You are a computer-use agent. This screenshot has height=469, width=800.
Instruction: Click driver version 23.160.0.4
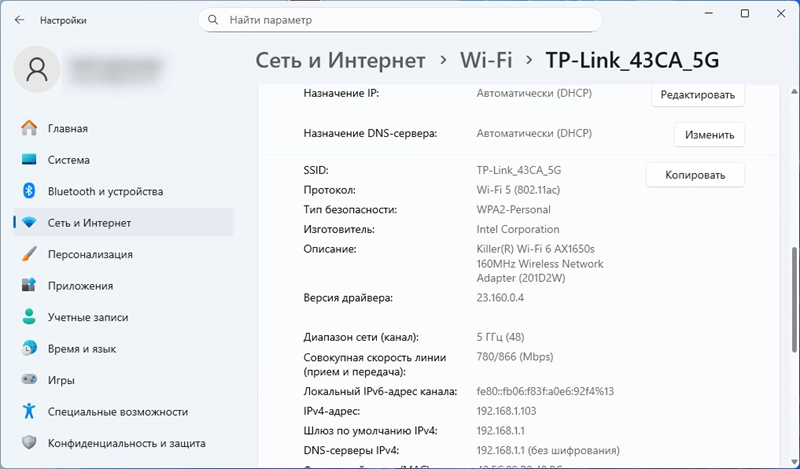pos(500,298)
